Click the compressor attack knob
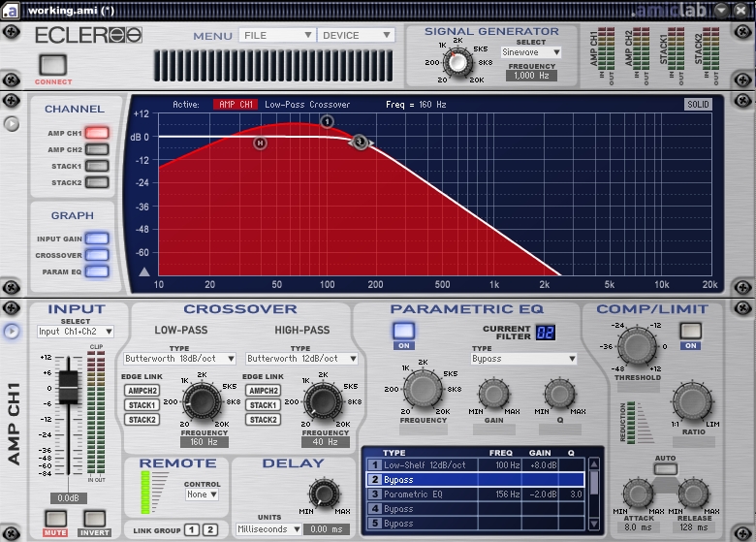Image resolution: width=756 pixels, height=542 pixels. click(639, 494)
